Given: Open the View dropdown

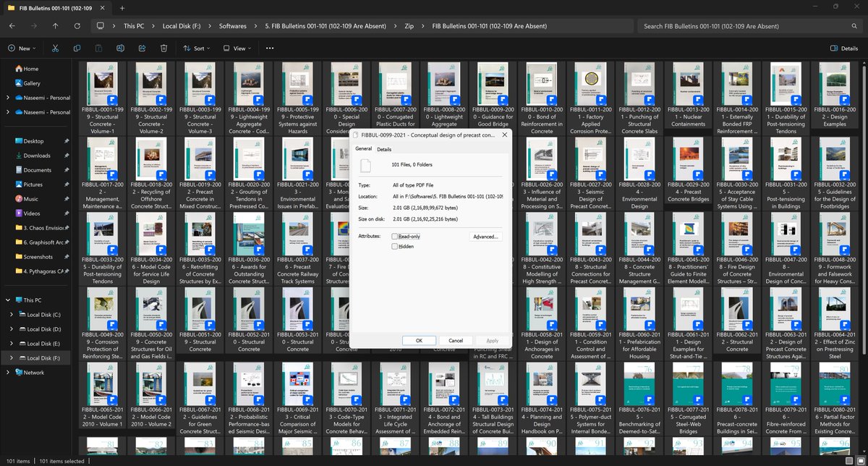Looking at the screenshot, I should 239,48.
